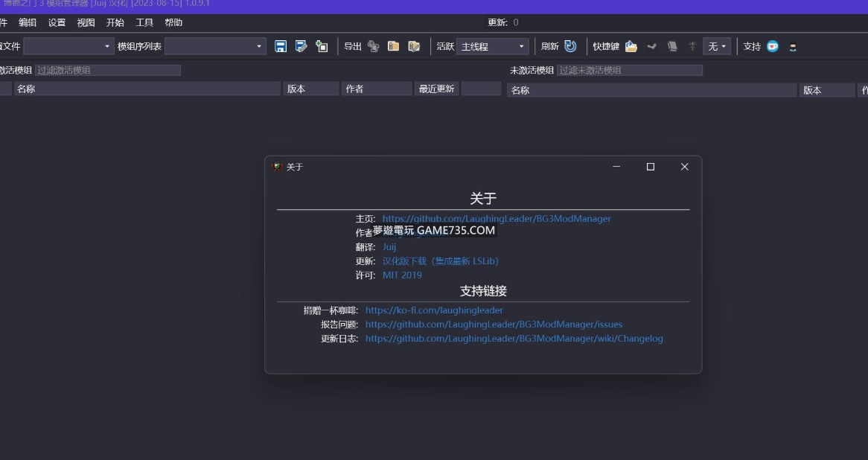Click the first shortcut folder icon after 快捷键
This screenshot has height=460, width=868.
pos(631,46)
